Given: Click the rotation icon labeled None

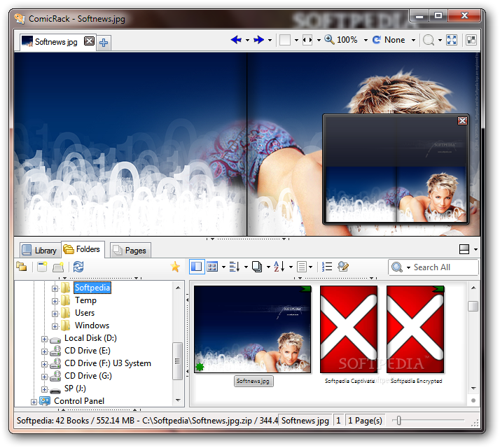Looking at the screenshot, I should pyautogui.click(x=377, y=40).
